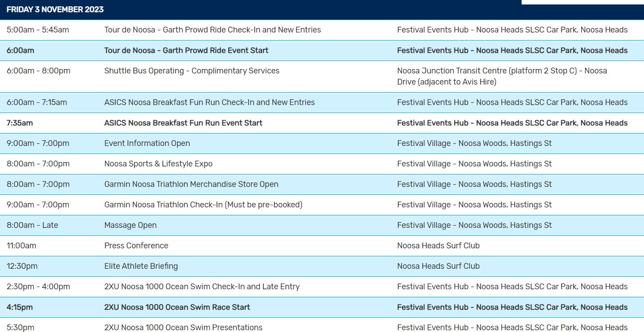644x332 pixels.
Task: Click 'Tour de Noosa - Garth Prowd Ride Check-In' entry
Action: click(x=213, y=30)
